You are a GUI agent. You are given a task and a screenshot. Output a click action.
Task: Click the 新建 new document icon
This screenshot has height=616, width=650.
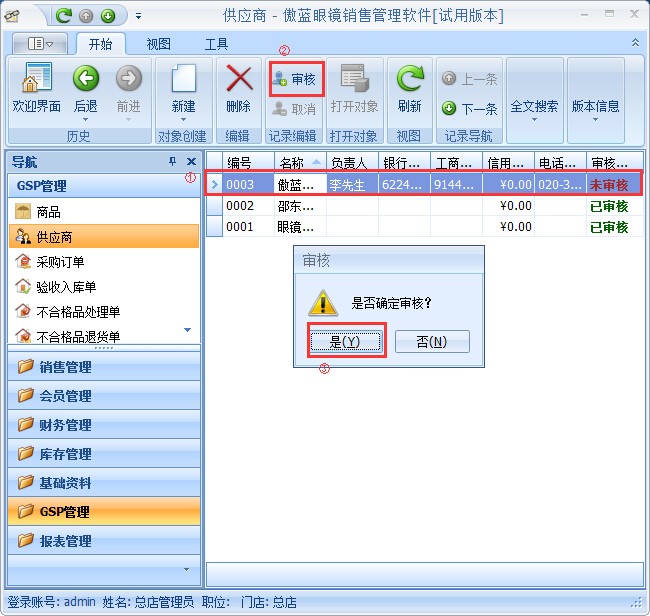(x=183, y=80)
